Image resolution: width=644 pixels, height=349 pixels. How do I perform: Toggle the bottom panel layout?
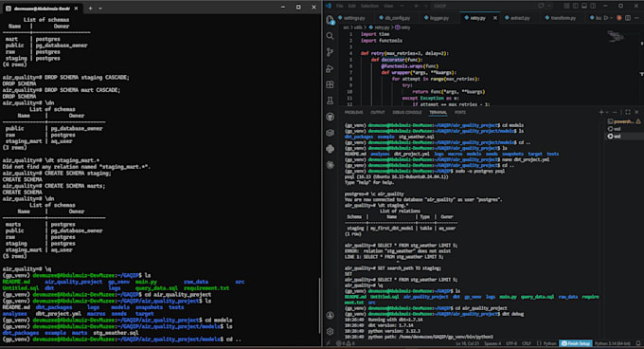[x=584, y=6]
